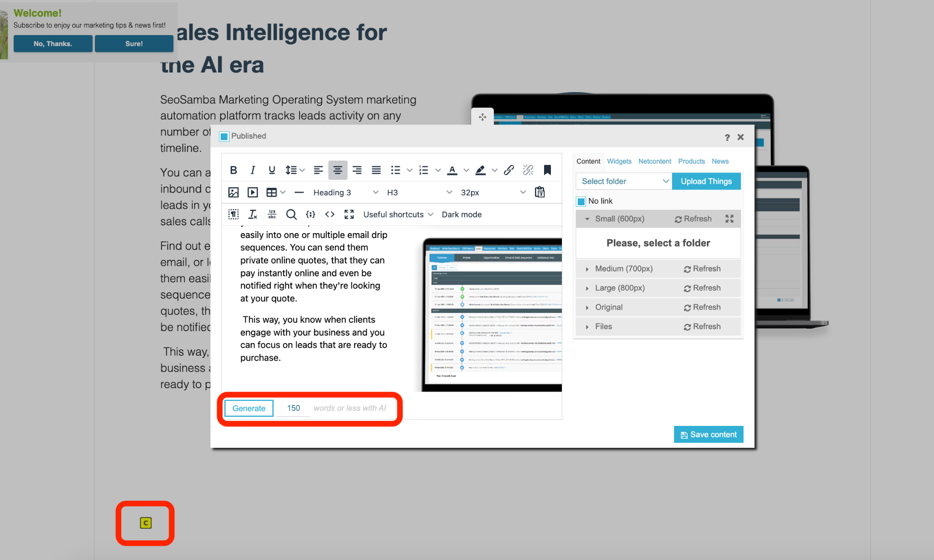Toggle fullscreen mode with the expand icon
934x560 pixels.
point(349,214)
